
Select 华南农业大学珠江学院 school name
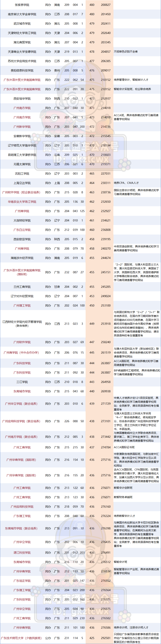tap(22, 202)
